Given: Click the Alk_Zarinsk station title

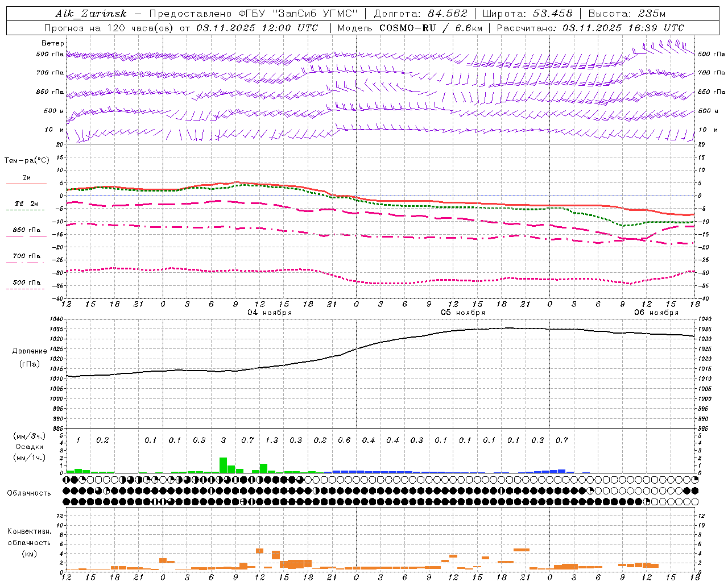Looking at the screenshot, I should (x=92, y=14).
